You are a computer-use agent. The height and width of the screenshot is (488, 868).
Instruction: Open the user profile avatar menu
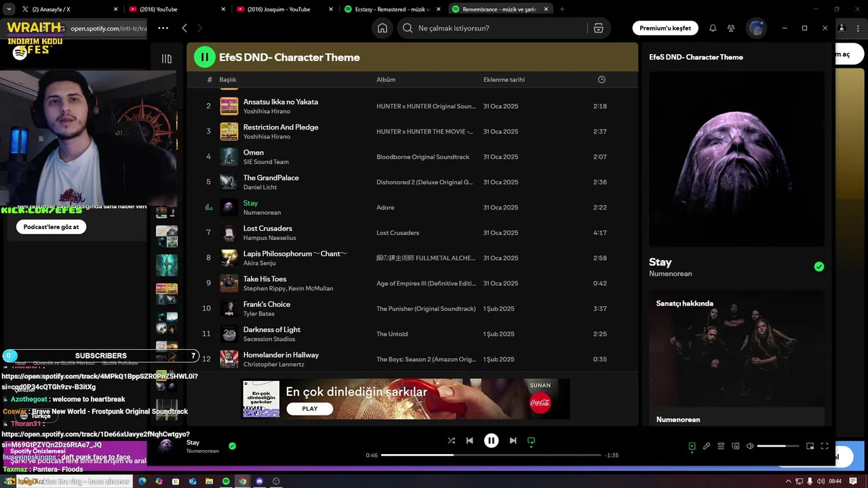(x=756, y=28)
